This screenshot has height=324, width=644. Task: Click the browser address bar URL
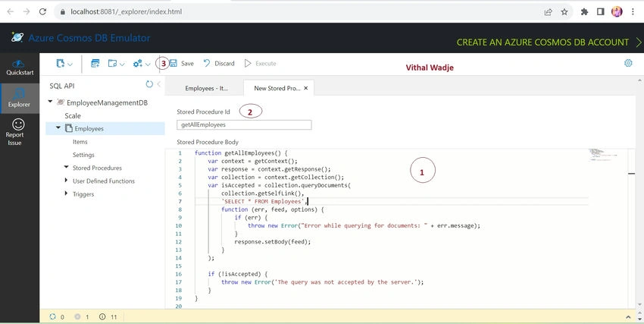coord(126,12)
